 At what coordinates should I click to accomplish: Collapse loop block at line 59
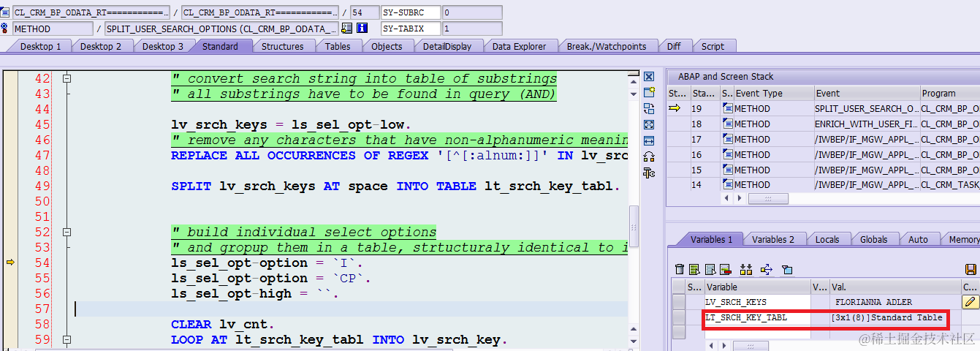pos(67,339)
